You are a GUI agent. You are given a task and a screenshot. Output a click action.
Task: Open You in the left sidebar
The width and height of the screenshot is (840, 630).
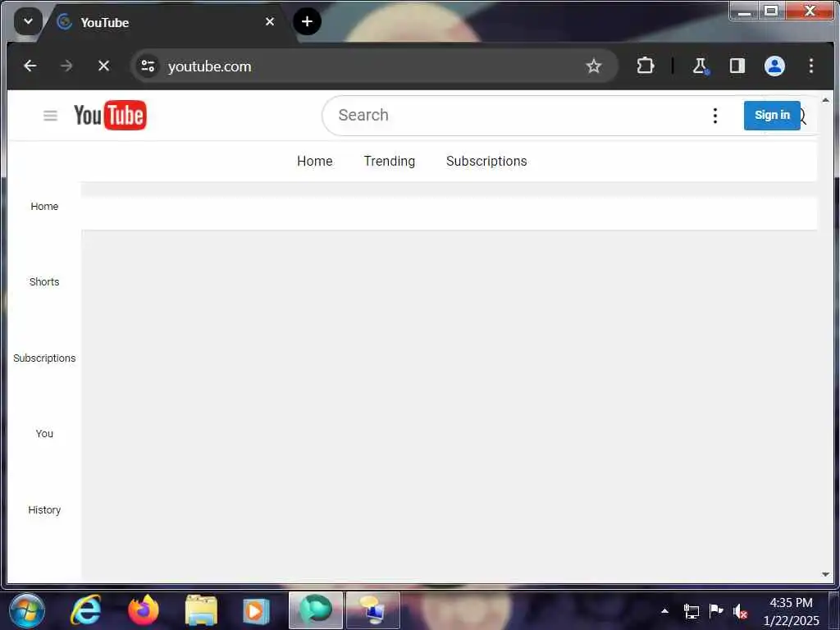[x=44, y=433]
